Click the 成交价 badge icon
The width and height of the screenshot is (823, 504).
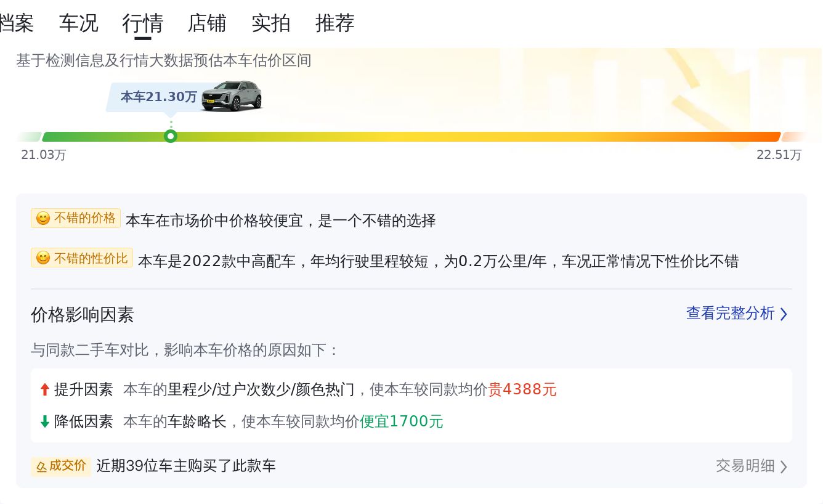(x=41, y=466)
